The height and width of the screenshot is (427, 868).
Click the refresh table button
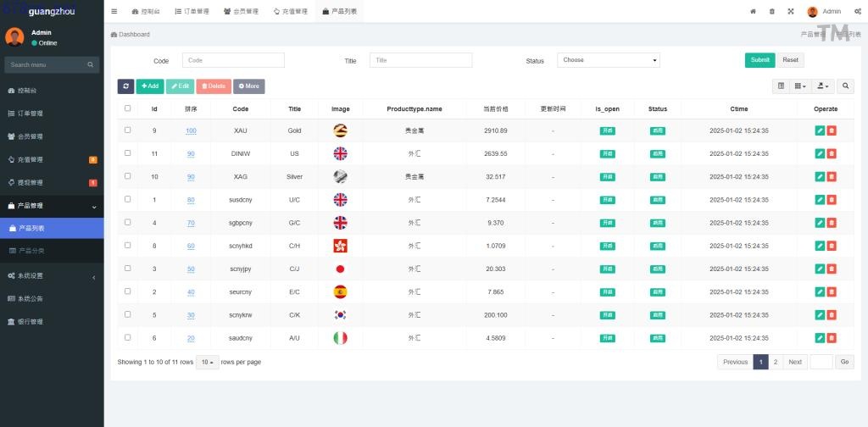point(125,86)
